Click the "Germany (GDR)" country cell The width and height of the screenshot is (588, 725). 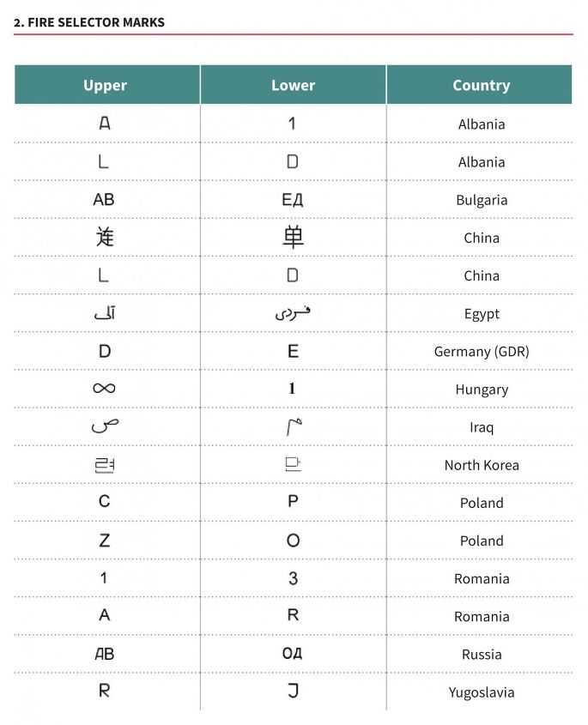pyautogui.click(x=482, y=351)
